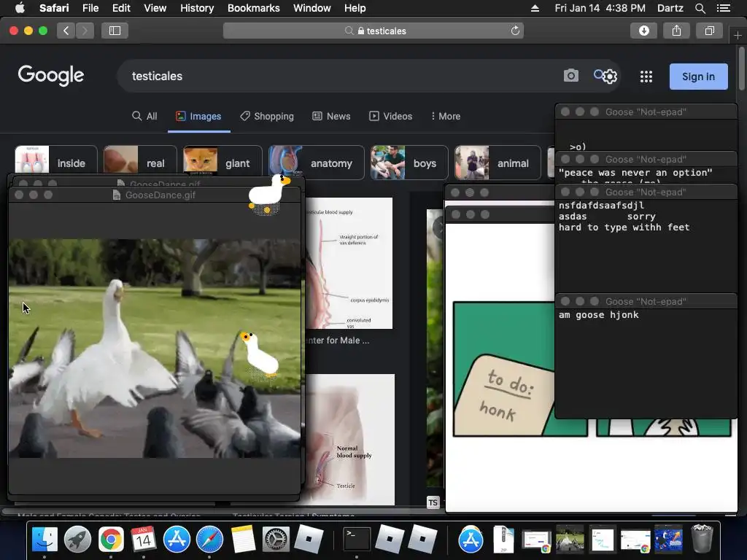This screenshot has height=560, width=747.
Task: Open the testicular blood supply diagram thumbnail
Action: click(x=349, y=263)
